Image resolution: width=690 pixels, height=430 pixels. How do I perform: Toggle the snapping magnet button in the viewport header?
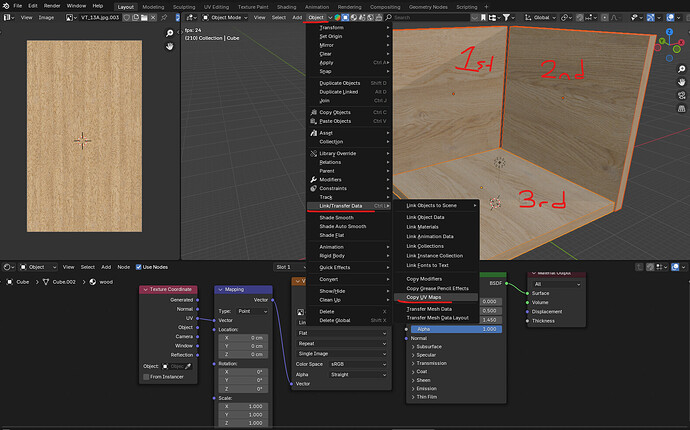pos(580,18)
